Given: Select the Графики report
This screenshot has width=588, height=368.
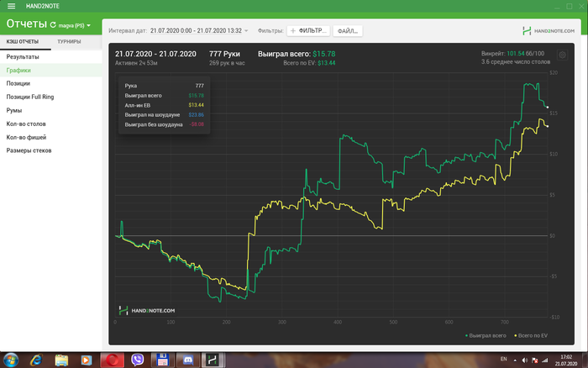Looking at the screenshot, I should pos(51,70).
